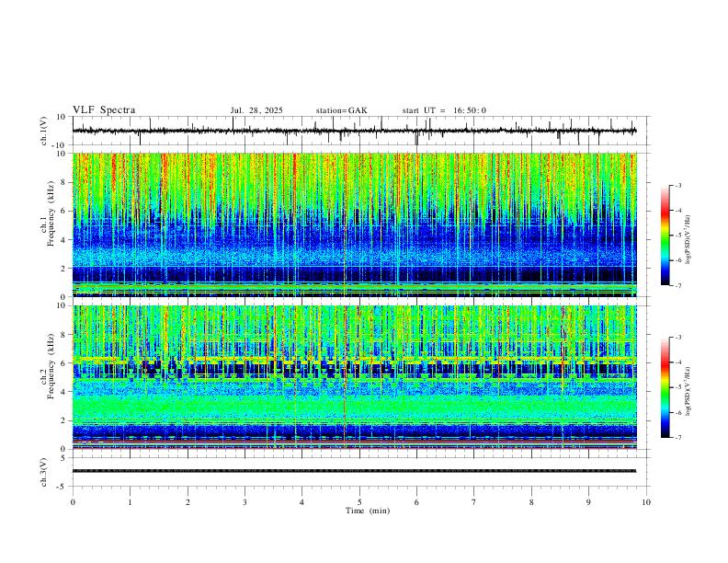Click the 'start UT = 16:50:0' text

(x=444, y=110)
